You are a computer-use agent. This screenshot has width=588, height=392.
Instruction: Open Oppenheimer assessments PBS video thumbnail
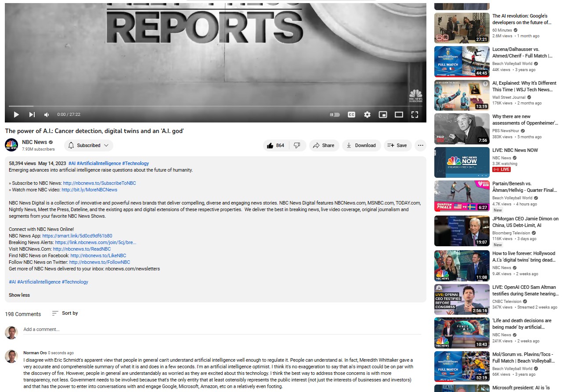coord(462,129)
